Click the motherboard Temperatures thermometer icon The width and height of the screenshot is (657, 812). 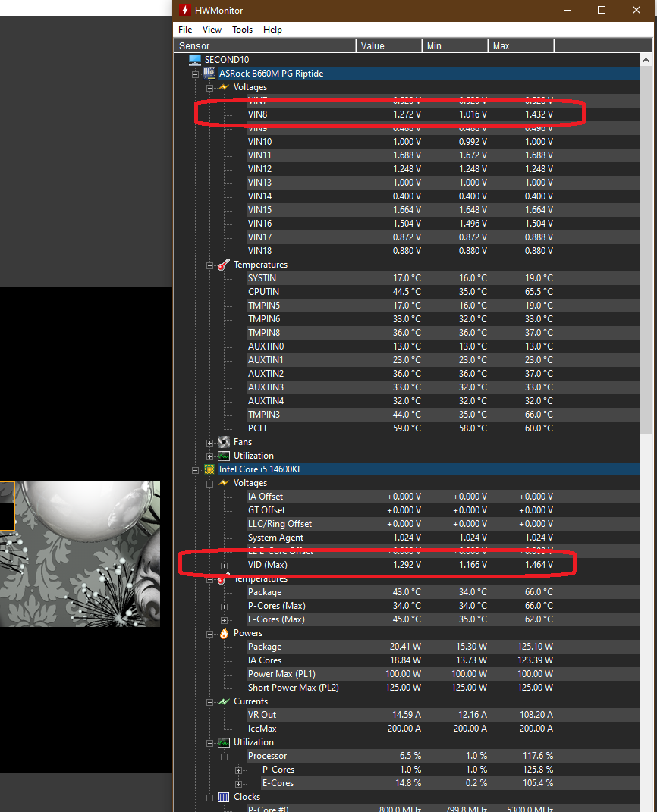223,265
